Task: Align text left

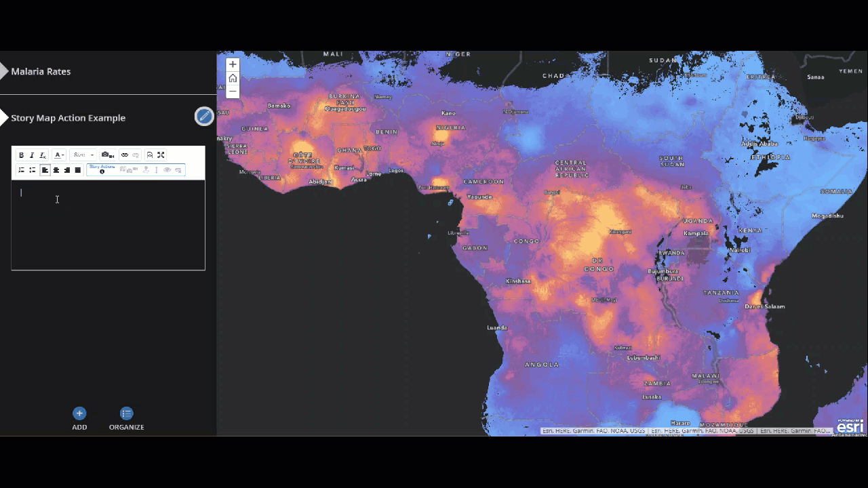Action: point(45,170)
